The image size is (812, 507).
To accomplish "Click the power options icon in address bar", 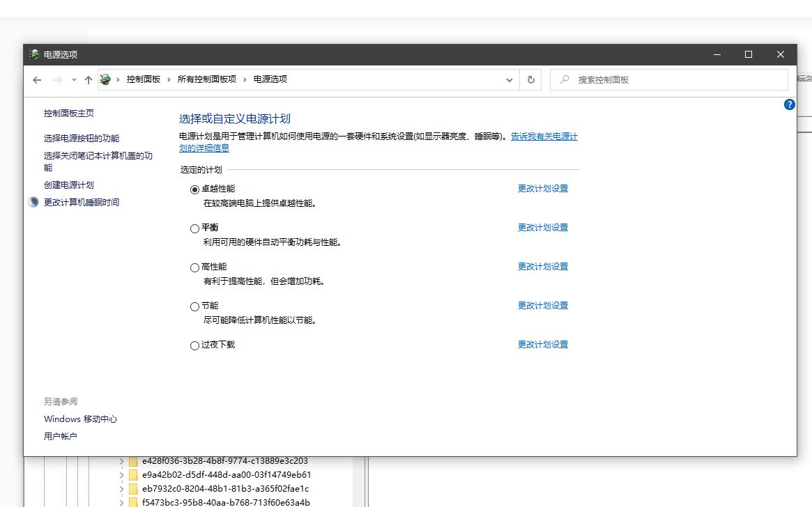I will click(105, 79).
